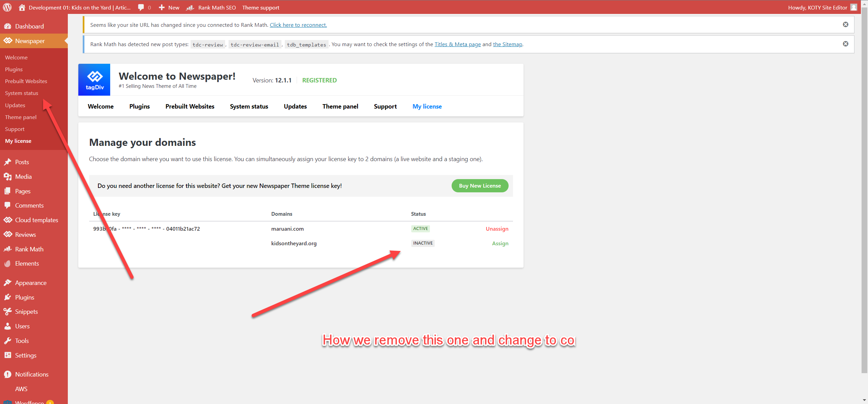Open Theme support in admin bar
This screenshot has width=868, height=404.
(261, 7)
